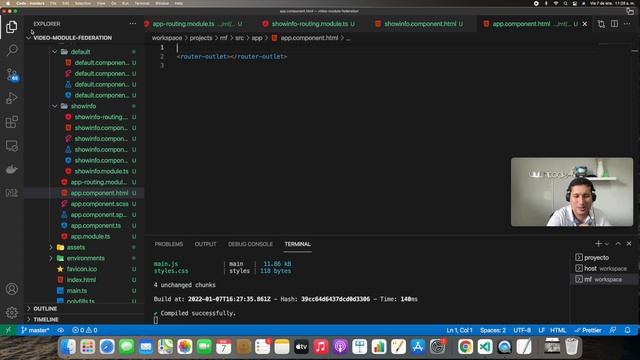The width and height of the screenshot is (640, 360).
Task: Click the presenter webcam video thumbnail
Action: 572,192
